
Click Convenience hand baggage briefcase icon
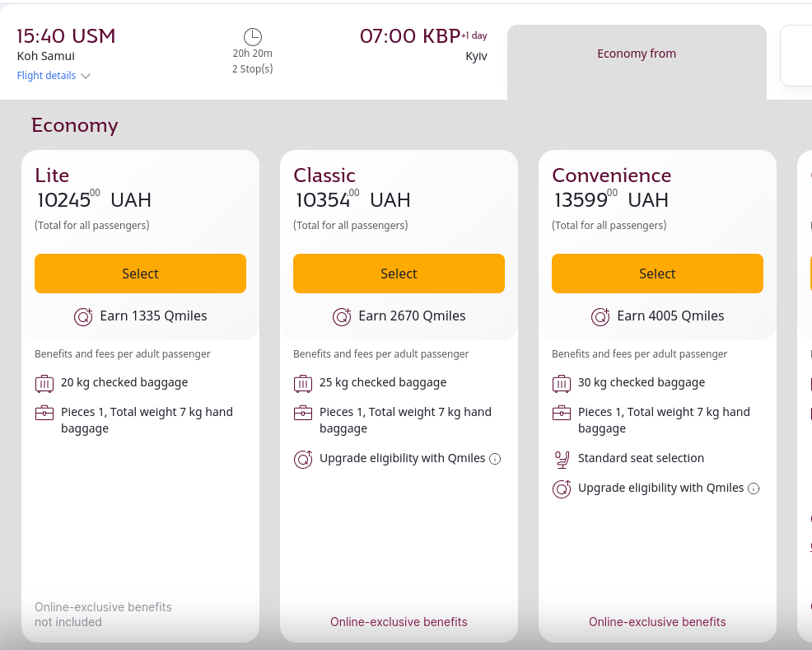[562, 413]
